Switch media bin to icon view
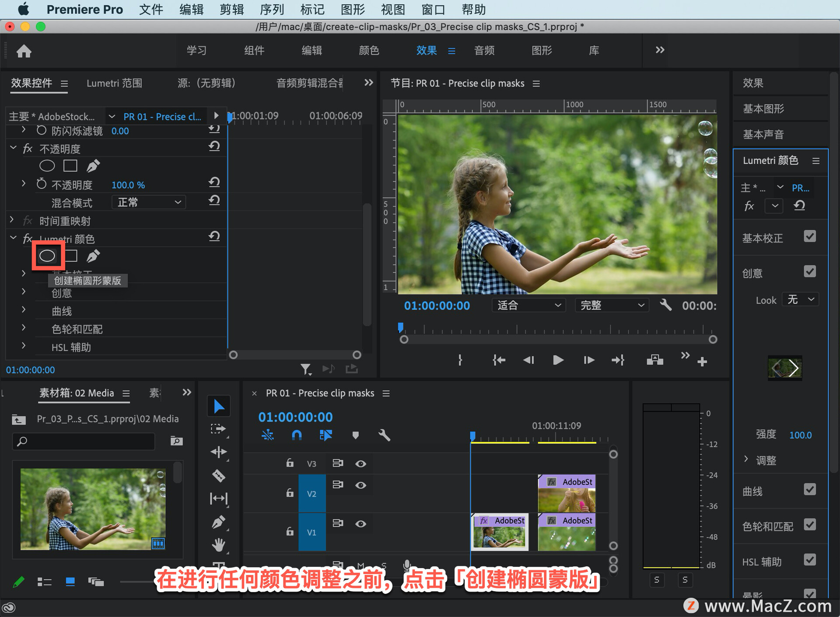840x617 pixels. pos(70,582)
